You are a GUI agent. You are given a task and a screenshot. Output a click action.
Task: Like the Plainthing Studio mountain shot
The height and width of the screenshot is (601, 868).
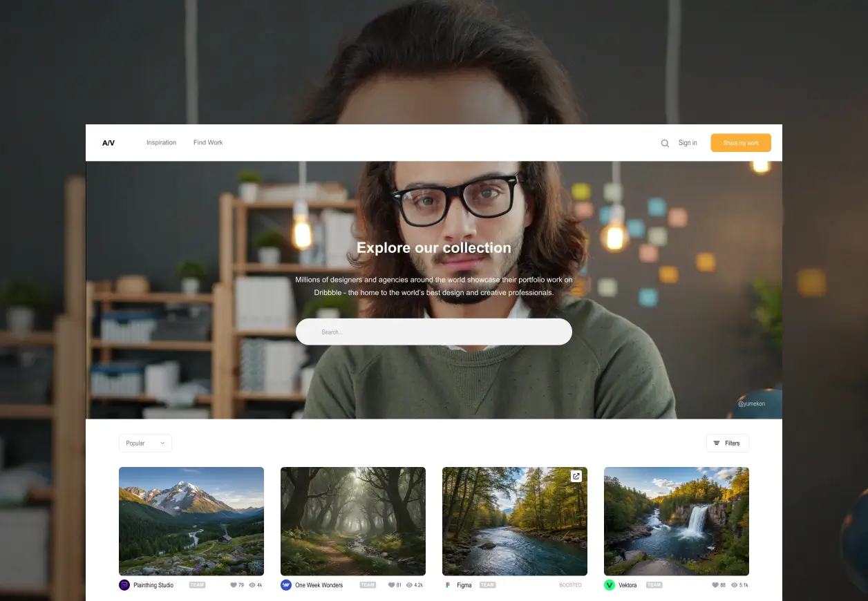coord(234,584)
